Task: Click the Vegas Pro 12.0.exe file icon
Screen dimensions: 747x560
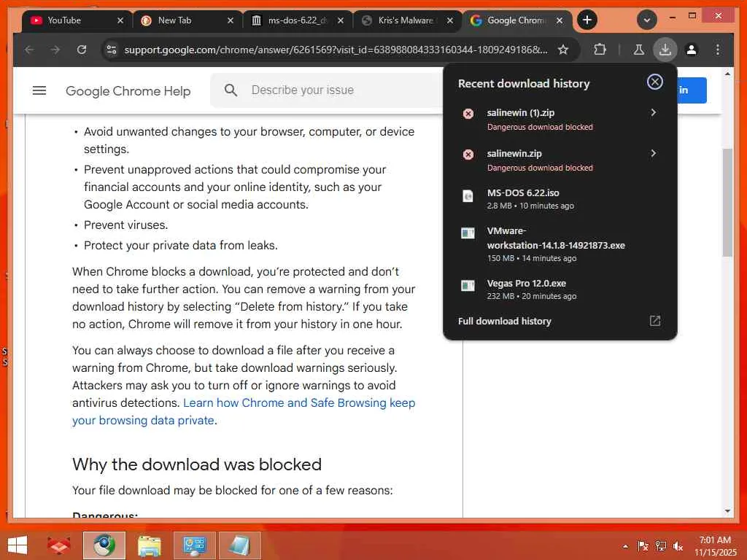Action: pyautogui.click(x=468, y=285)
